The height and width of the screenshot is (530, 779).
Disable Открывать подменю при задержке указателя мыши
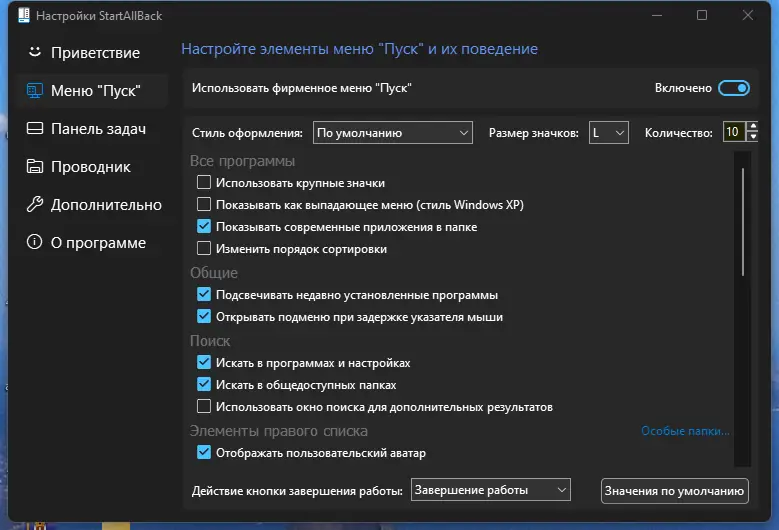[x=204, y=316]
